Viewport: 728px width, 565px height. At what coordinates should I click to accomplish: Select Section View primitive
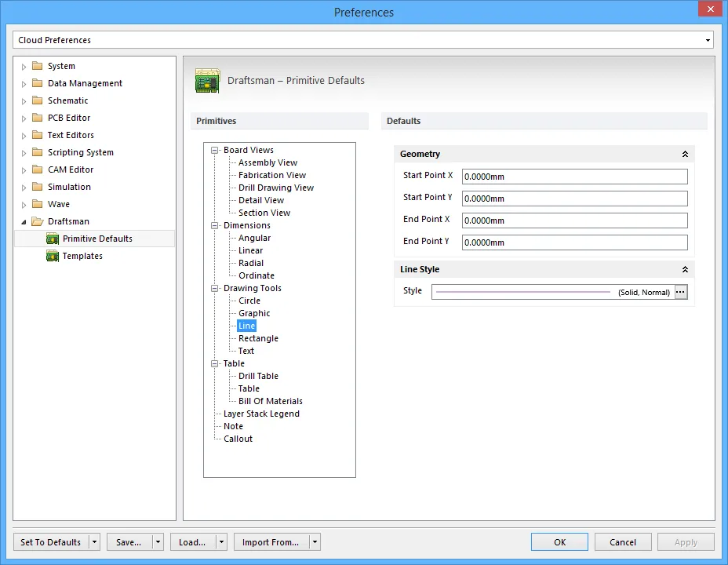click(x=264, y=213)
